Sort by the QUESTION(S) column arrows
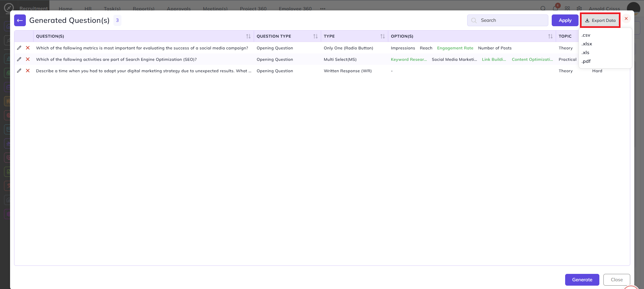The height and width of the screenshot is (289, 644). (x=248, y=36)
